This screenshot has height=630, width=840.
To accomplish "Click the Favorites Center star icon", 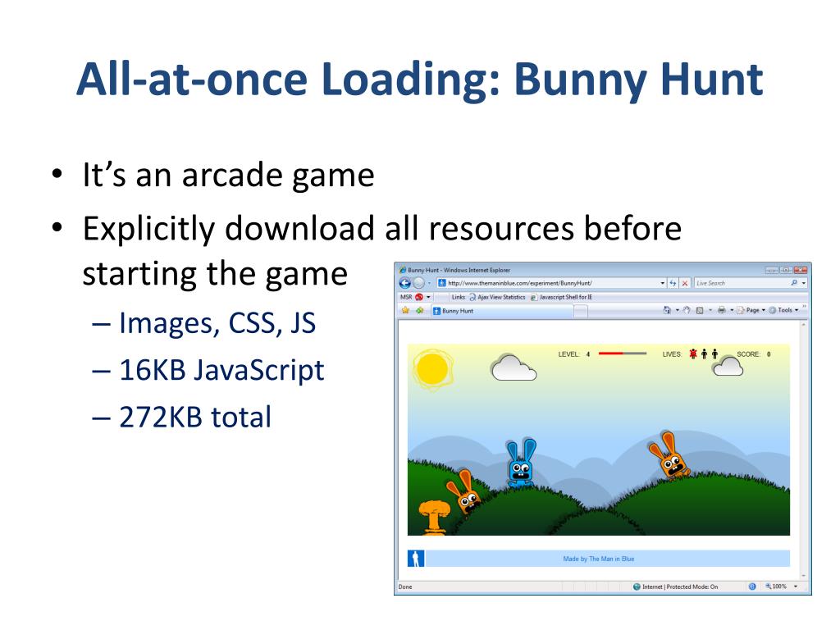I will pos(405,310).
